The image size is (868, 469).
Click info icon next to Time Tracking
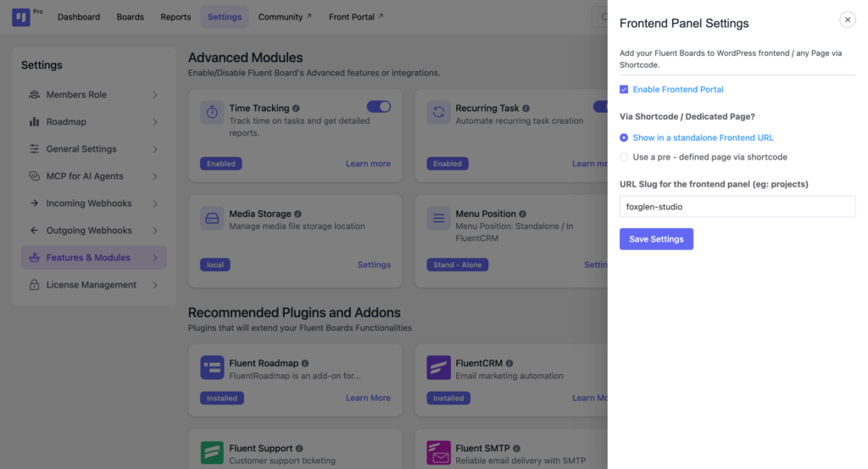[x=296, y=109]
